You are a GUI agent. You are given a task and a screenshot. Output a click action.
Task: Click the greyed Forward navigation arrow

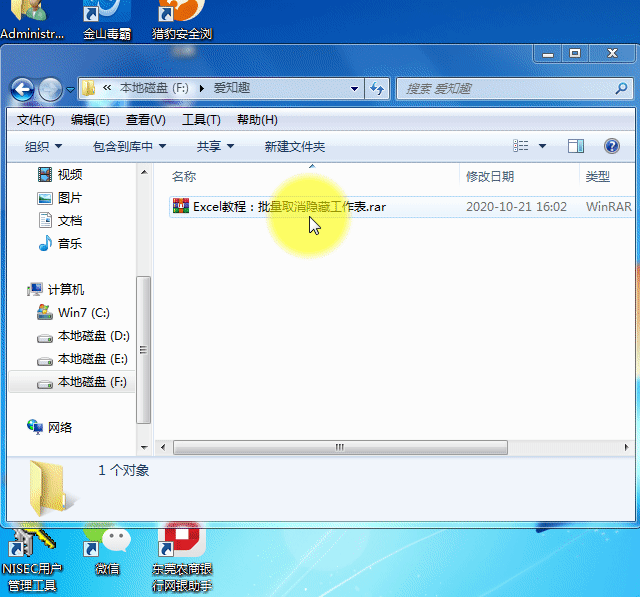pyautogui.click(x=50, y=89)
